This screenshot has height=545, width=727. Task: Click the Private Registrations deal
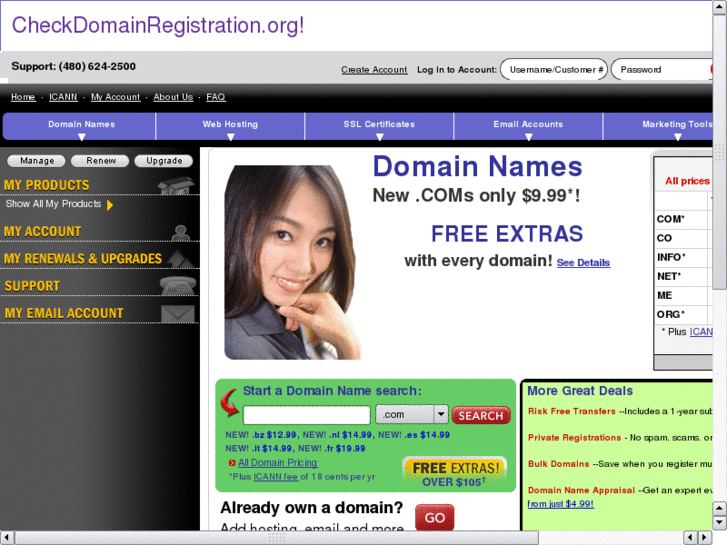(574, 437)
